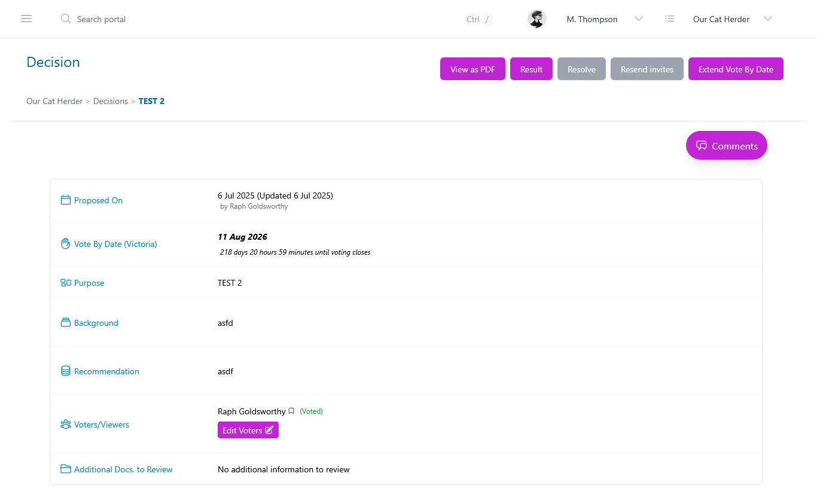Image resolution: width=817 pixels, height=504 pixels.
Task: Click the database icon next to Recommendation
Action: (x=66, y=370)
